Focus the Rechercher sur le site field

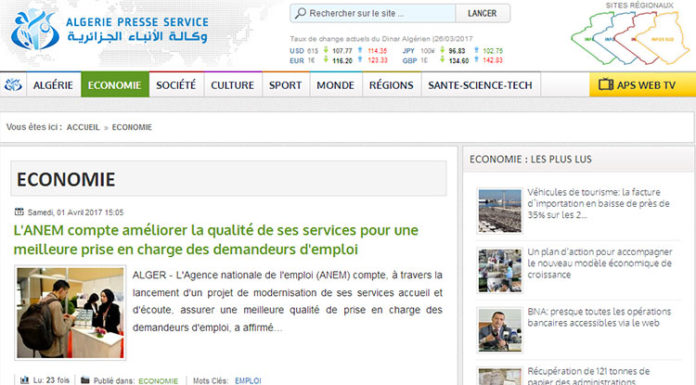click(373, 13)
